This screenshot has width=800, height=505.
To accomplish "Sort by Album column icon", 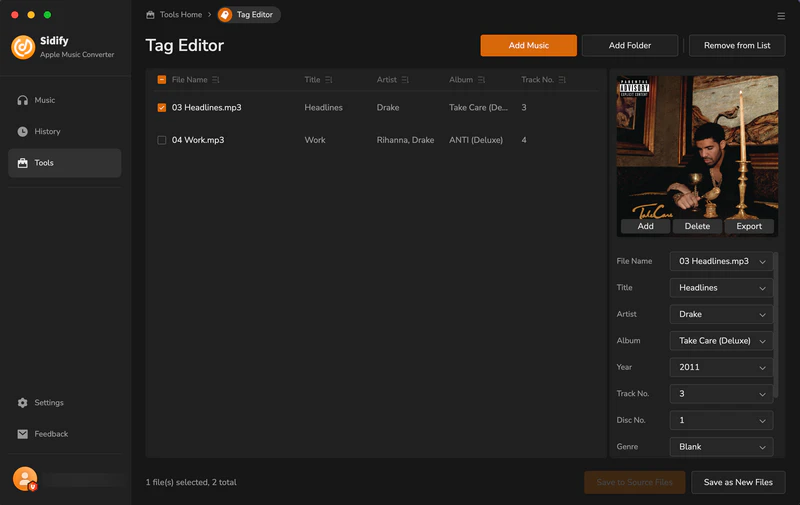I will tap(481, 80).
